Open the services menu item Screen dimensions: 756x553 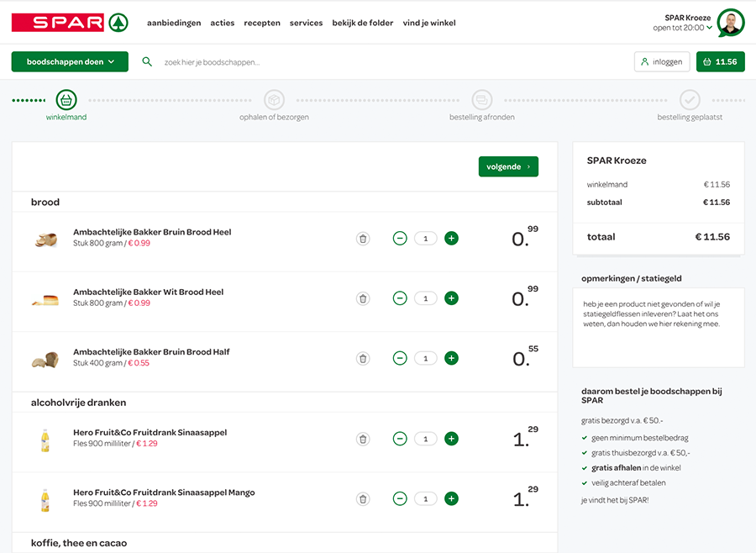306,23
